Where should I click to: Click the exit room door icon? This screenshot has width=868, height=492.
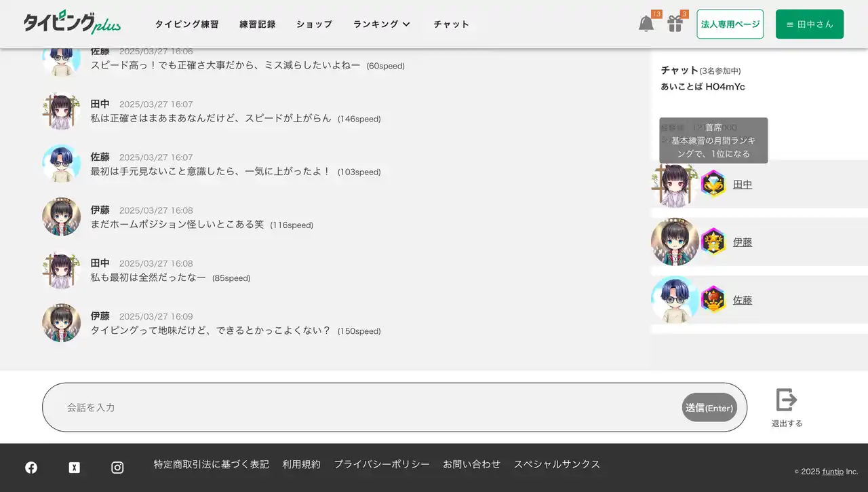(x=786, y=400)
